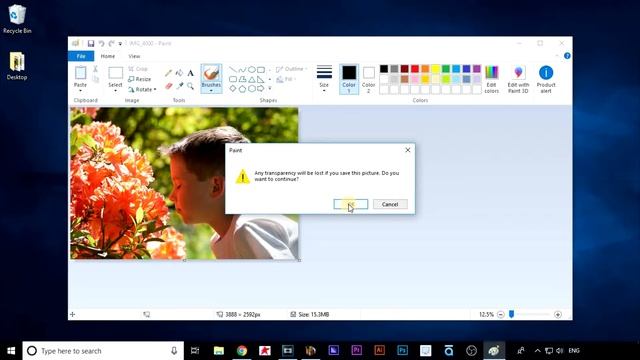Open File Explorer from the taskbar

click(219, 351)
